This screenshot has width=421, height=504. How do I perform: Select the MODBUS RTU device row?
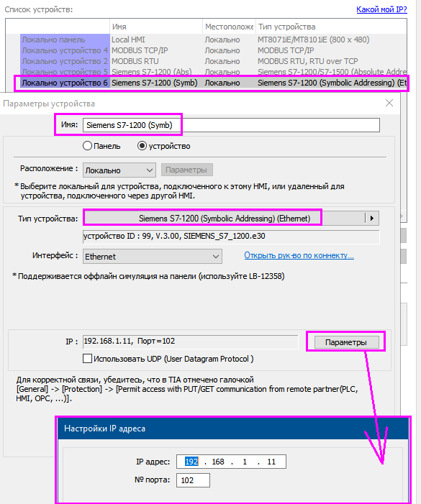coord(206,61)
